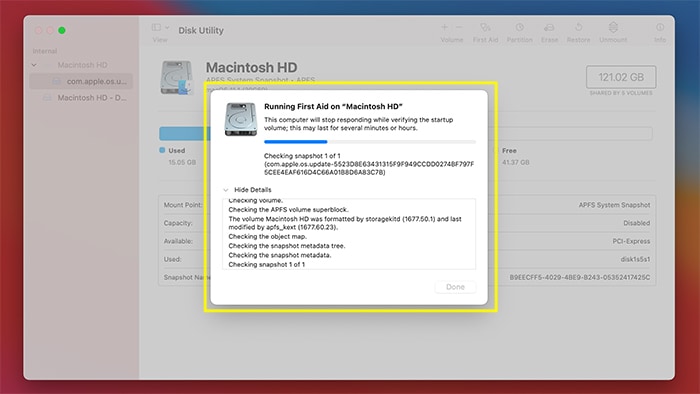Click the Restore toolbar icon
The height and width of the screenshot is (394, 700).
point(579,27)
